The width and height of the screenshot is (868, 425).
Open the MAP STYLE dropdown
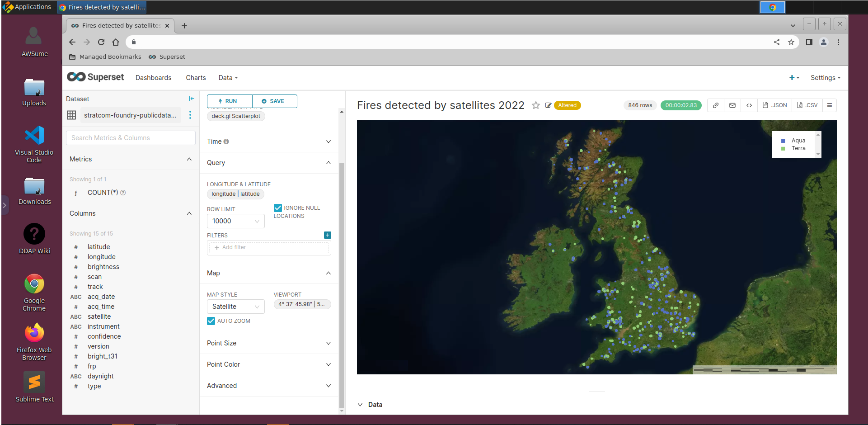pyautogui.click(x=235, y=307)
